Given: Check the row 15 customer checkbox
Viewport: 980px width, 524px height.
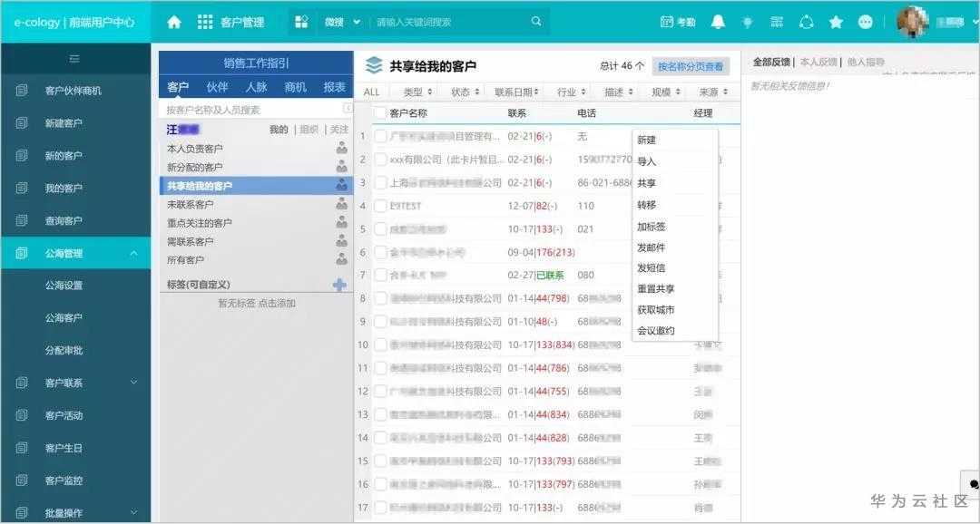Looking at the screenshot, I should [380, 461].
